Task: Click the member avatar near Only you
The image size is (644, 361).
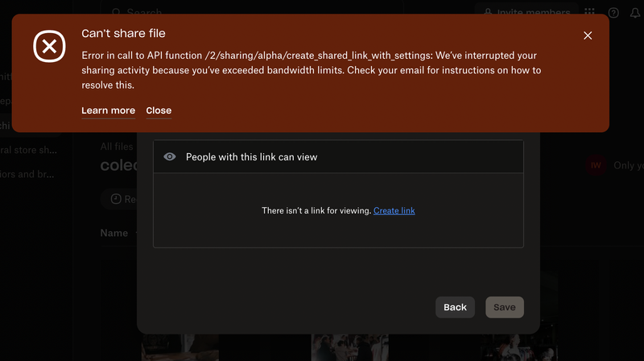Action: [596, 165]
